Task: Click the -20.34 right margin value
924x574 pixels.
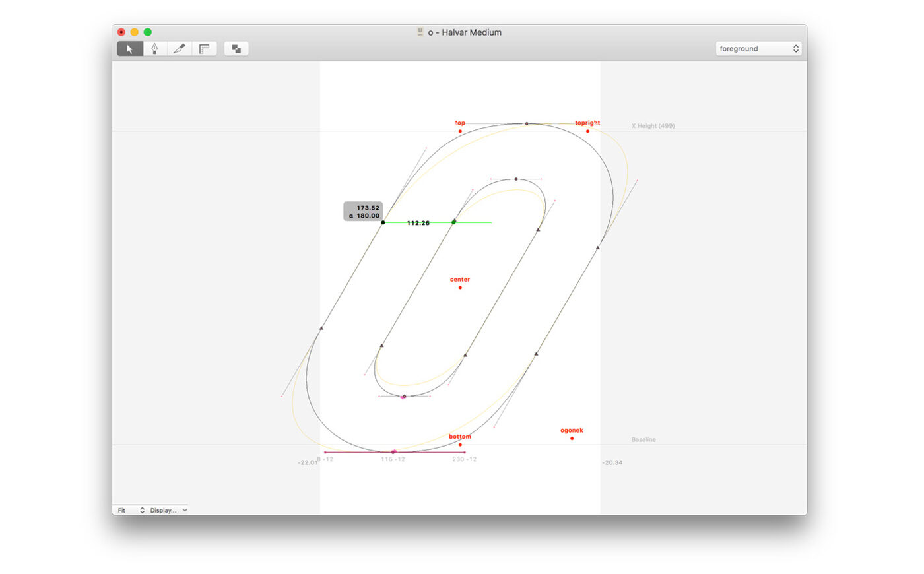Action: click(x=612, y=462)
